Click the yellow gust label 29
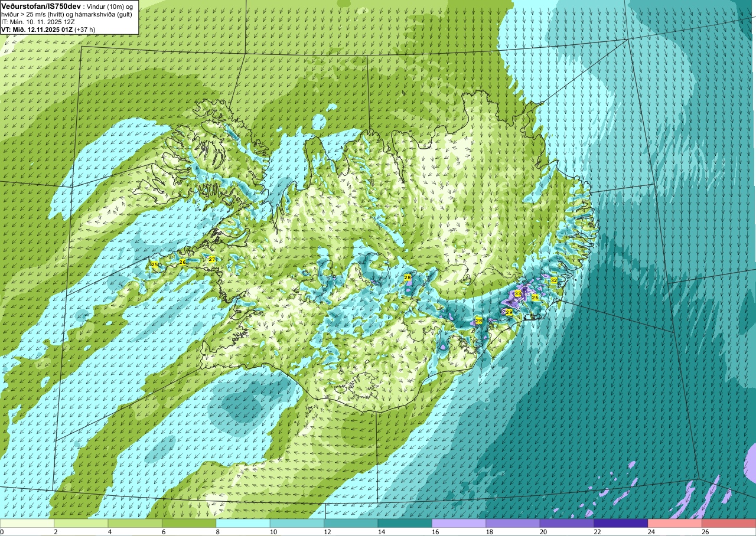756x536 pixels. pyautogui.click(x=509, y=312)
